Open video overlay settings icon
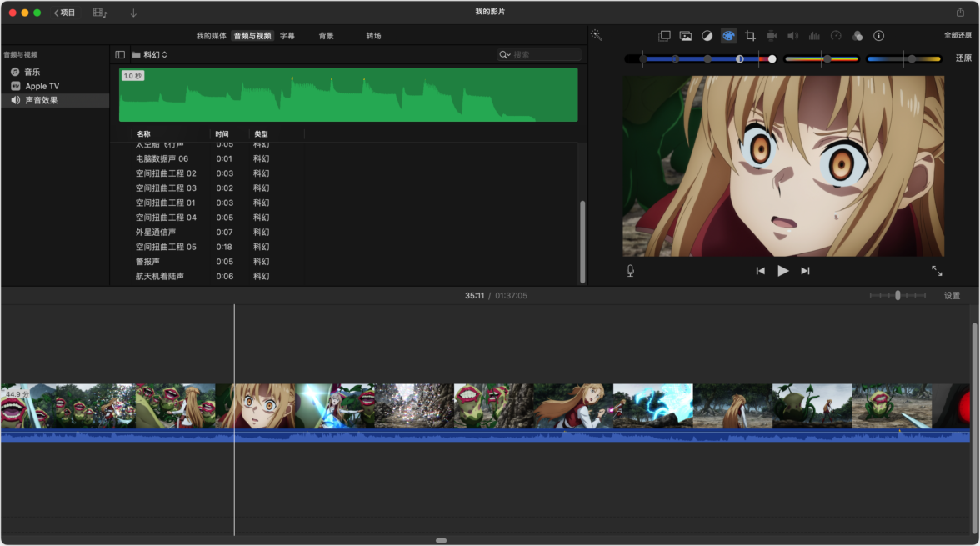 (x=664, y=36)
